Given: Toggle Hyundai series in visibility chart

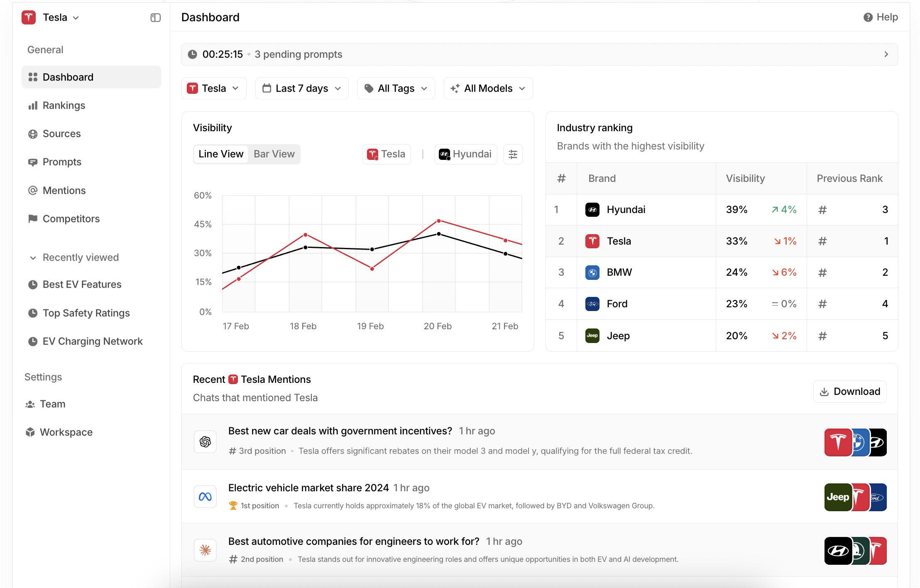Looking at the screenshot, I should pos(465,154).
